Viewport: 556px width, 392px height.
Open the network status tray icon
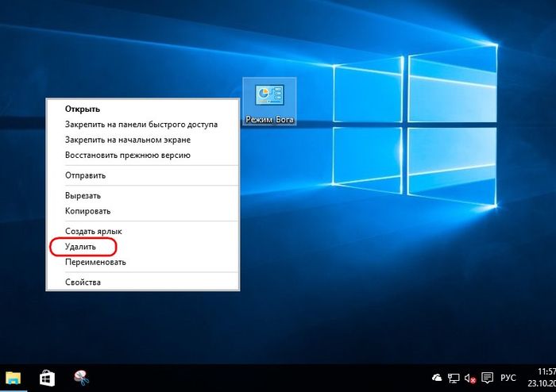(x=453, y=377)
